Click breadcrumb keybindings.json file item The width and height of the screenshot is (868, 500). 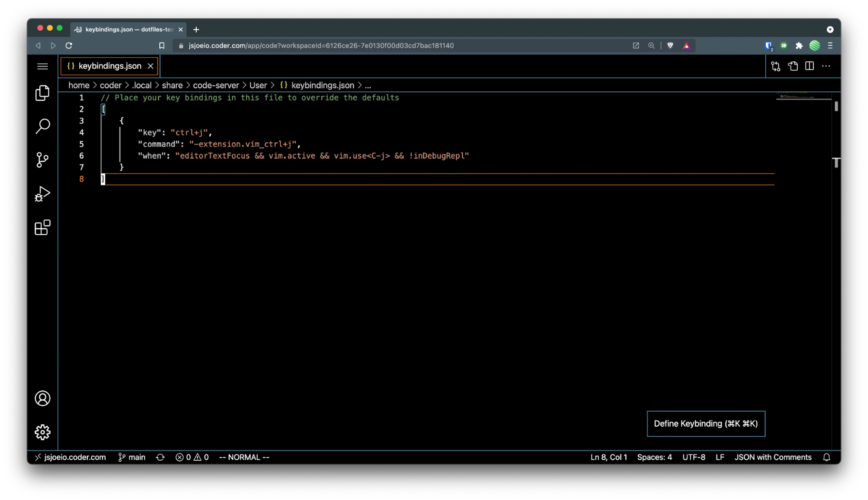pos(317,85)
